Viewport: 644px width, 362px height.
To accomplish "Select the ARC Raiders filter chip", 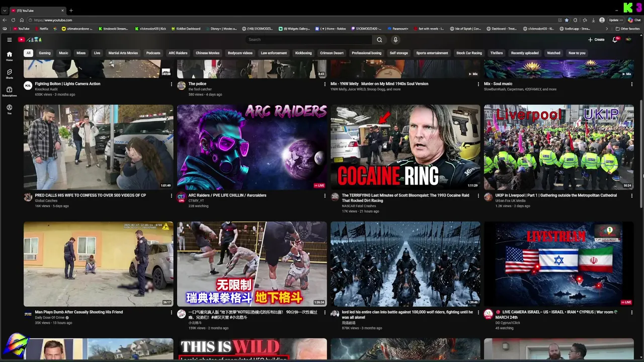I will [178, 53].
